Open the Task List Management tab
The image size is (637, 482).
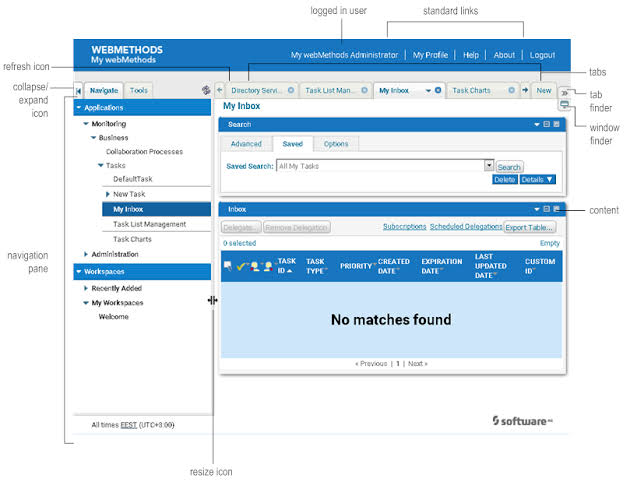point(330,91)
